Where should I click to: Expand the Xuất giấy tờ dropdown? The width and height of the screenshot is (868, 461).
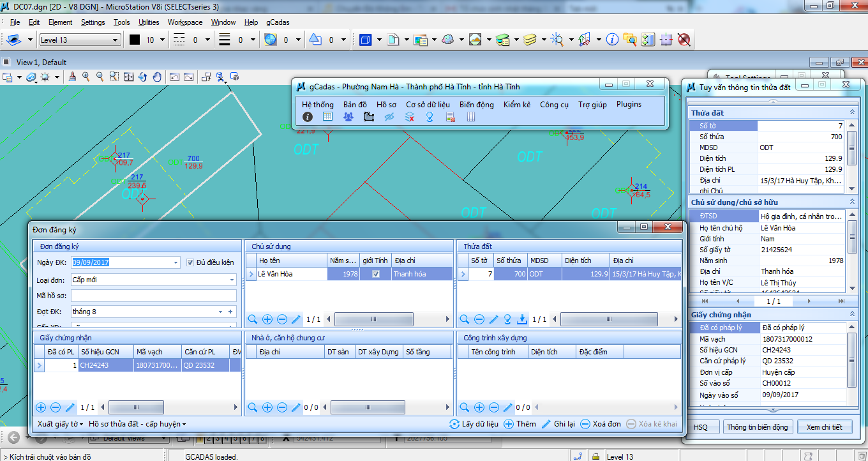click(x=60, y=424)
